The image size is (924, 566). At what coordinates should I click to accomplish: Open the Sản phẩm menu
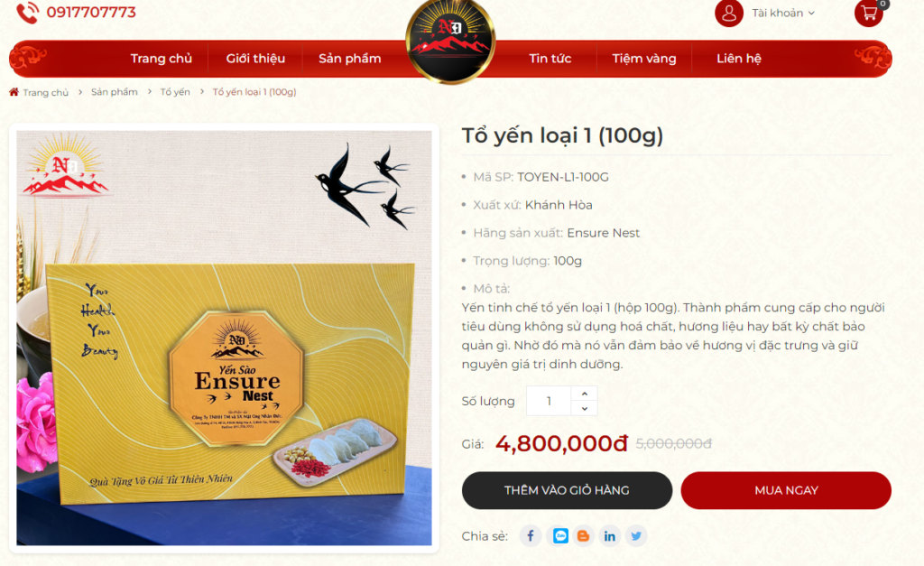click(350, 59)
